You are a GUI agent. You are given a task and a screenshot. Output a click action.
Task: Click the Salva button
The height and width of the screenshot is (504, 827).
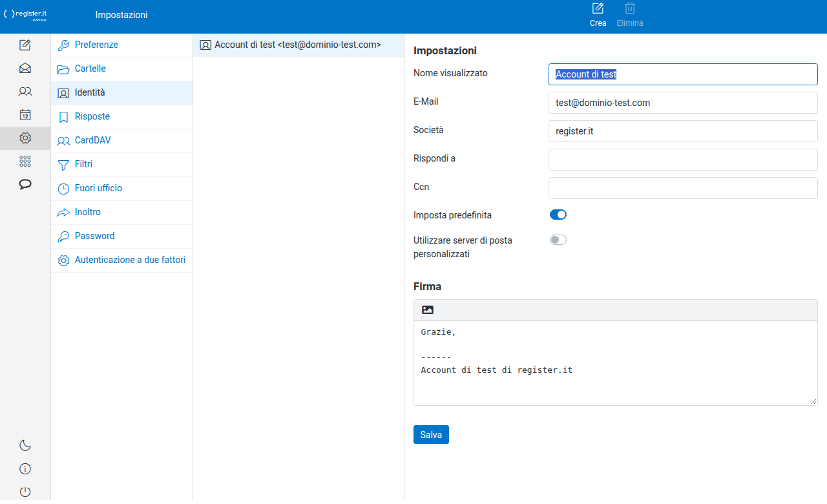pyautogui.click(x=431, y=435)
